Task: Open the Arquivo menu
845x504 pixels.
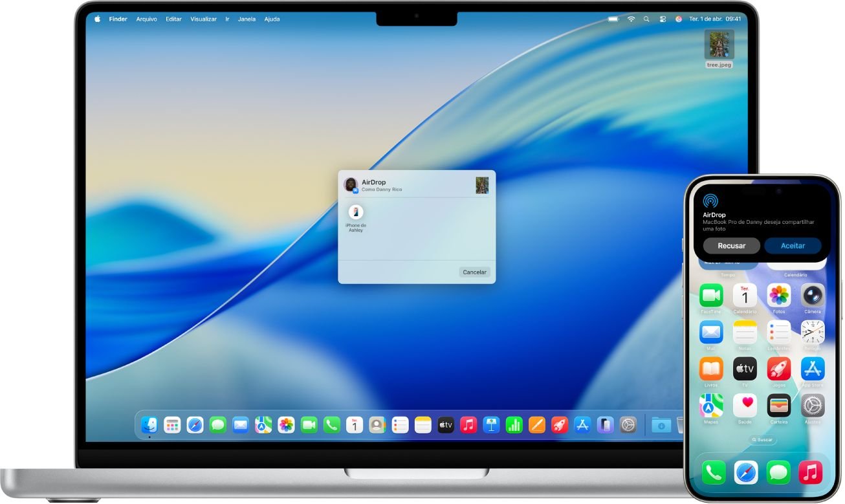Action: (146, 19)
